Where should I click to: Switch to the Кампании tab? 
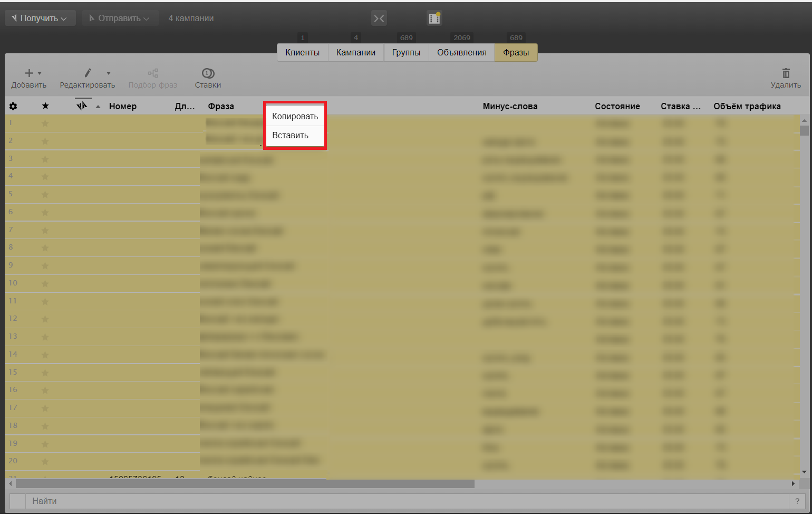pos(355,53)
